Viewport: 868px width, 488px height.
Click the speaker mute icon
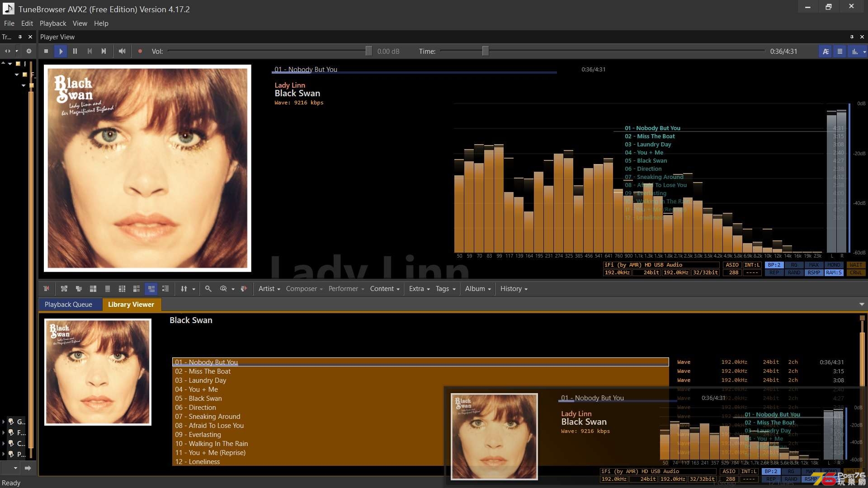click(122, 52)
